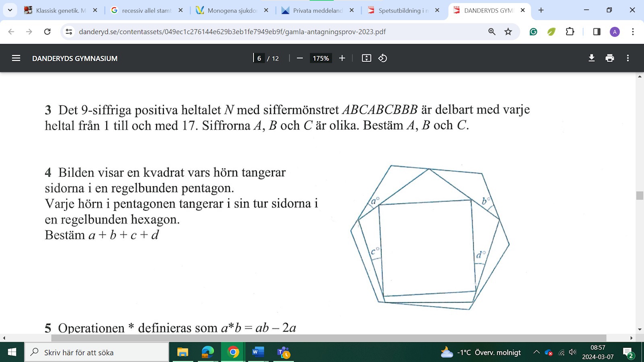
Task: Click the PDF page number field
Action: coord(259,58)
